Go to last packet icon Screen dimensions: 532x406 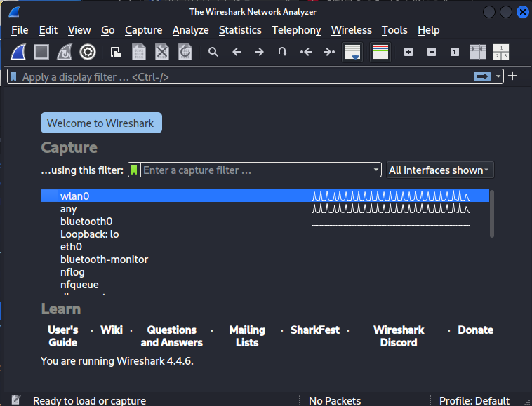[328, 52]
